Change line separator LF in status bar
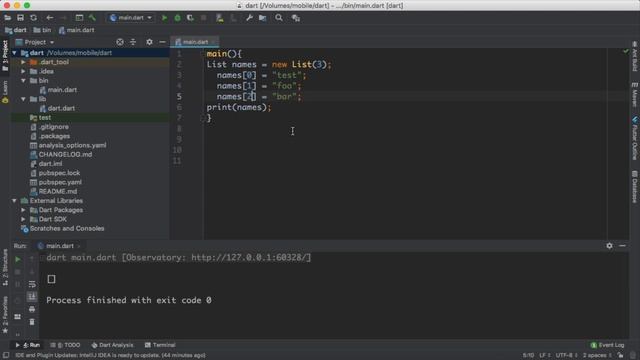Viewport: 640px width, 360px height. pyautogui.click(x=545, y=356)
